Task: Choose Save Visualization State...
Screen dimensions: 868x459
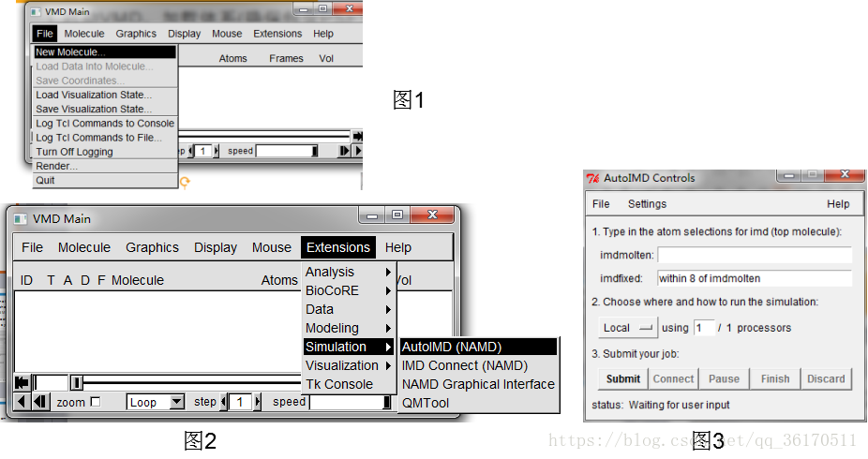Action: pyautogui.click(x=105, y=109)
